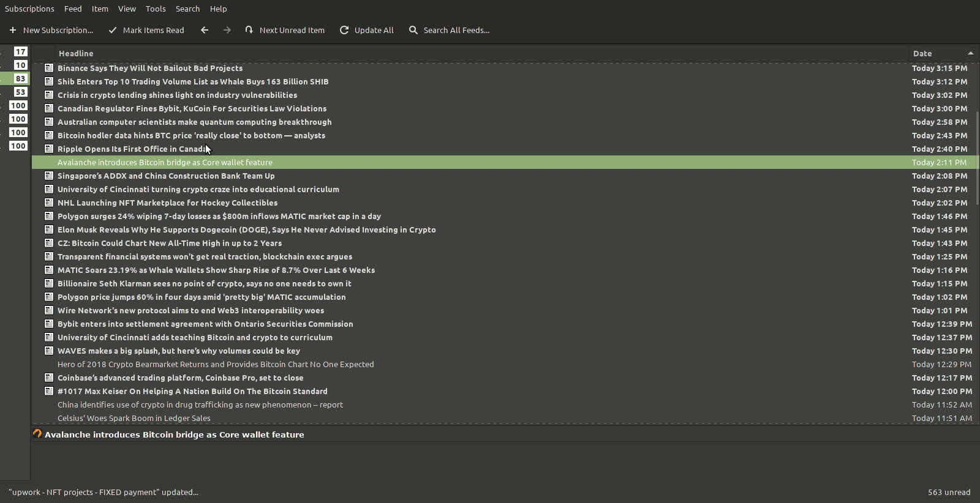
Task: Toggle the Date column sort arrow
Action: click(970, 53)
